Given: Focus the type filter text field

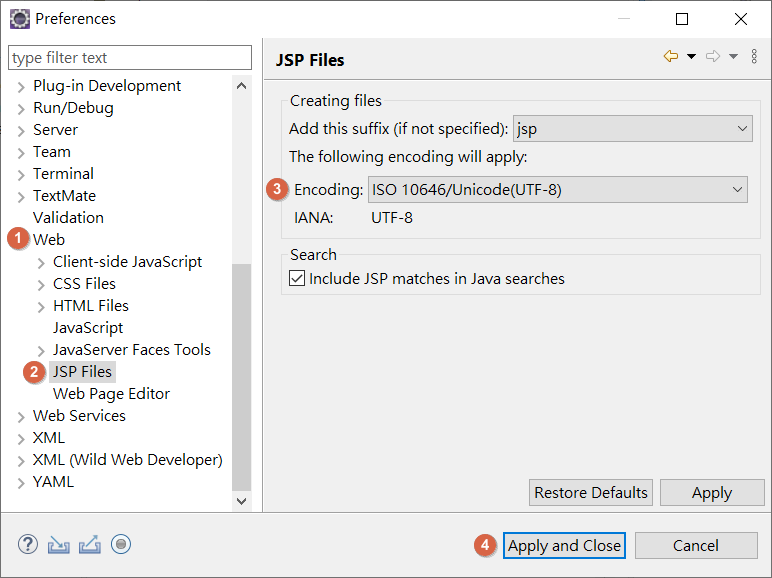Looking at the screenshot, I should [130, 58].
